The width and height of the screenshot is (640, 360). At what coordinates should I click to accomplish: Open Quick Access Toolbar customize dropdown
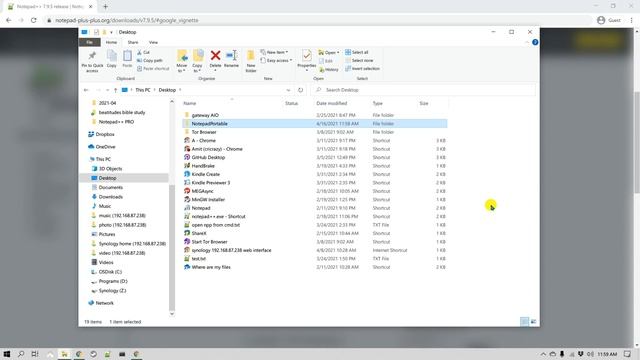click(x=111, y=32)
